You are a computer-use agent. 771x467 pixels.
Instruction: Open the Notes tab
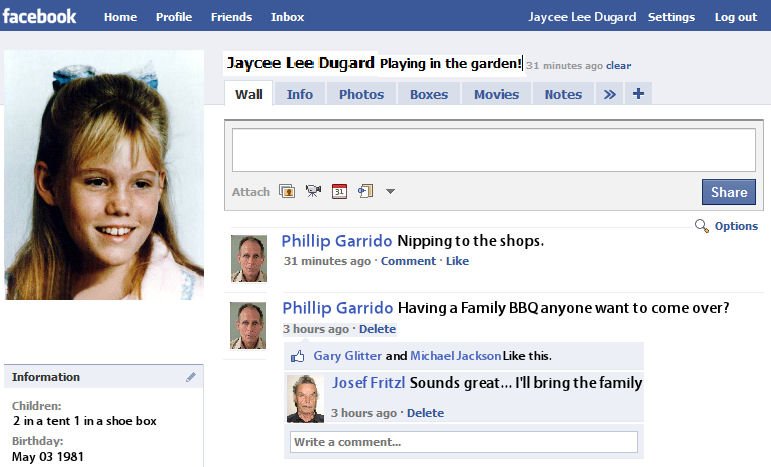coord(563,94)
